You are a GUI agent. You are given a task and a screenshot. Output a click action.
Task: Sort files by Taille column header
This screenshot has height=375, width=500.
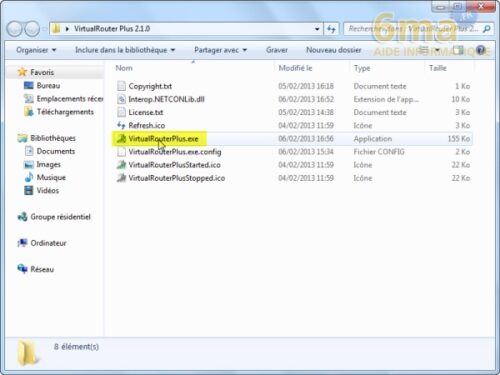click(437, 68)
